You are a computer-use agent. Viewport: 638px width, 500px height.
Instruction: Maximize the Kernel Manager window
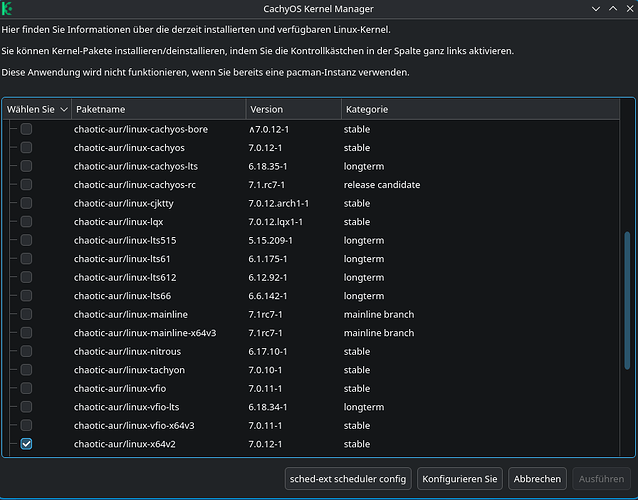(x=613, y=9)
